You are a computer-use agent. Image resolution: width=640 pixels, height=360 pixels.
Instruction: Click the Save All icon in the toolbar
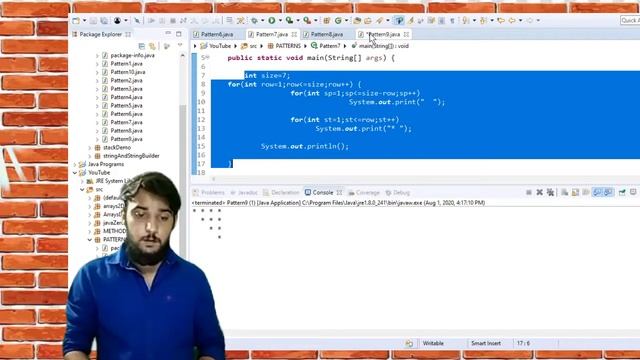[x=104, y=20]
